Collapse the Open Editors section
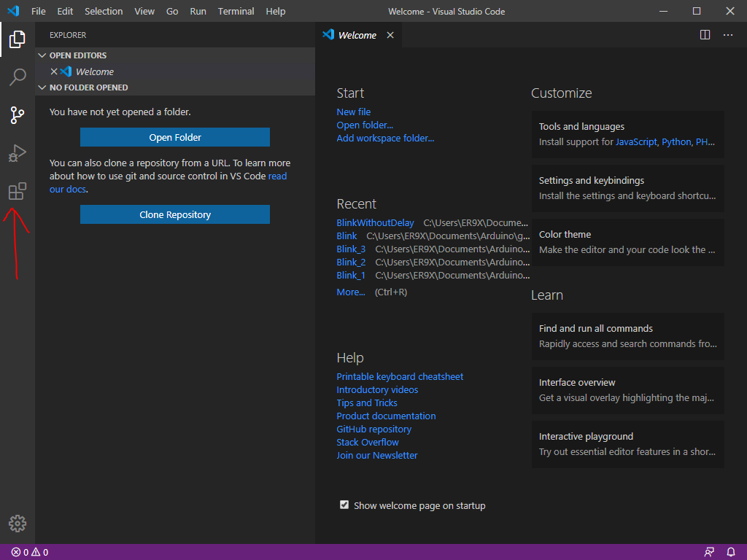 click(42, 55)
